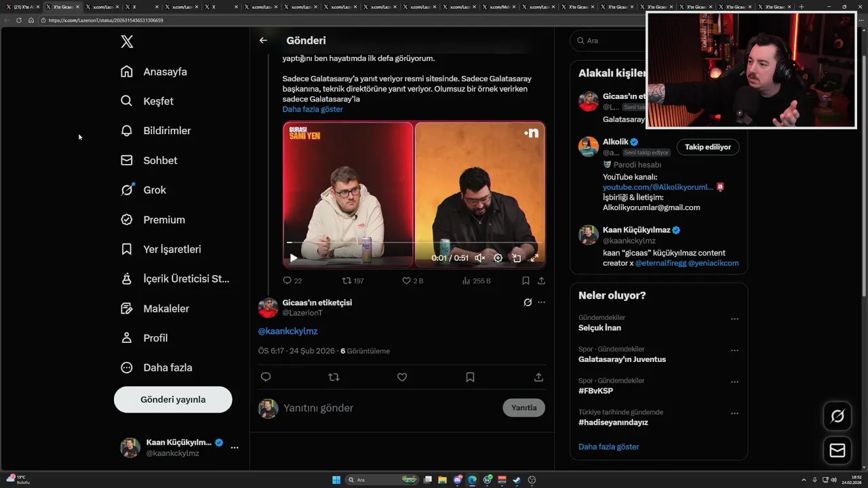Screen dimensions: 868x488
Task: Click the Yanıtla button
Action: (x=524, y=407)
